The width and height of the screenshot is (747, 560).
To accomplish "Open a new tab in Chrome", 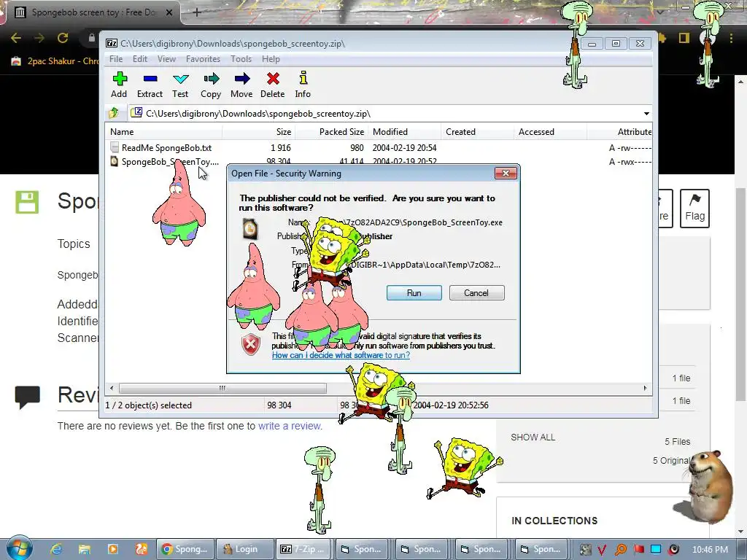I will [x=197, y=12].
